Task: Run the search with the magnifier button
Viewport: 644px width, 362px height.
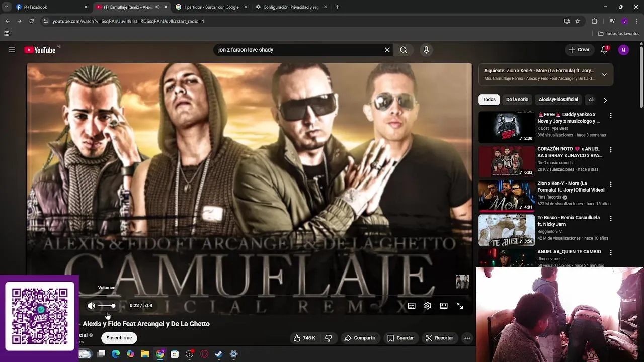Action: [x=404, y=50]
